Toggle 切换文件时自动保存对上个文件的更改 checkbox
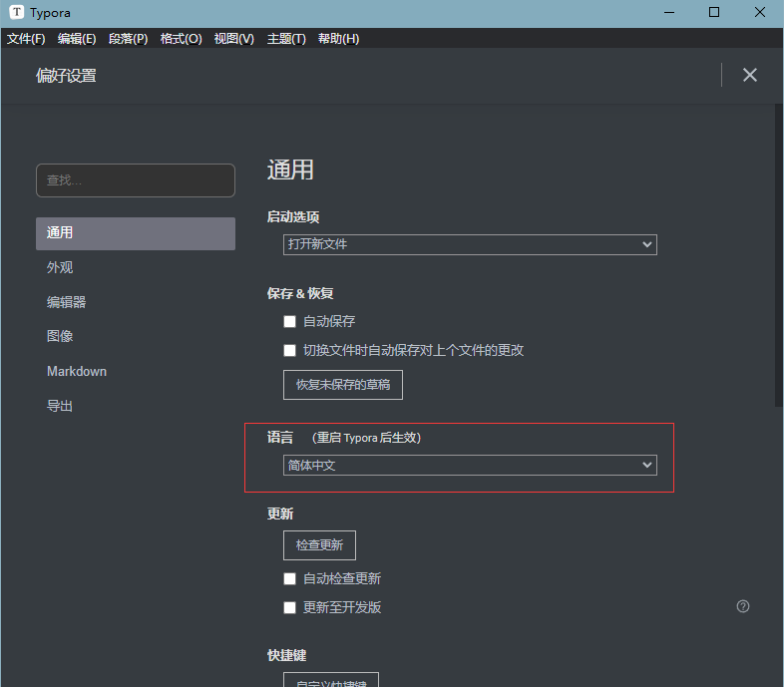The height and width of the screenshot is (687, 784). (289, 350)
